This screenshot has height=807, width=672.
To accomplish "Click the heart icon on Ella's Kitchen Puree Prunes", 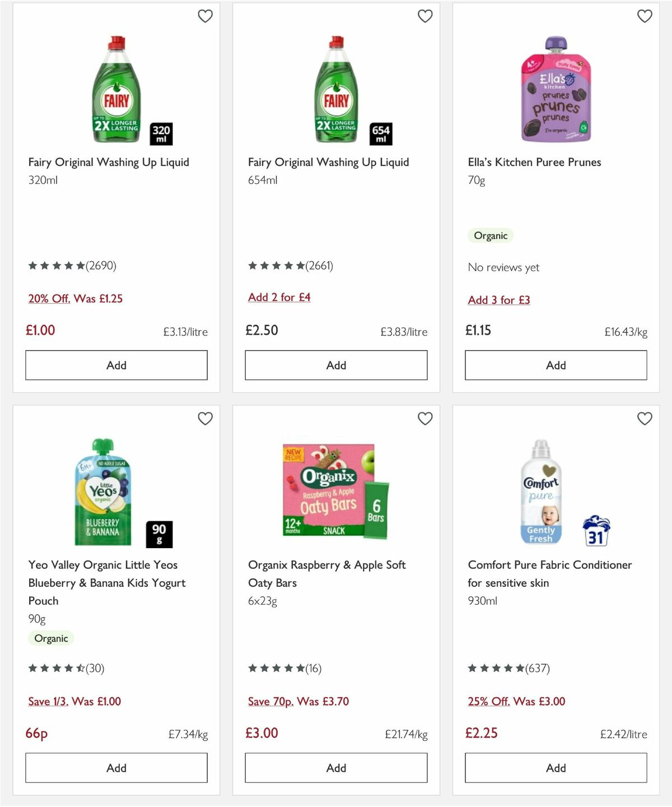I will coord(645,17).
